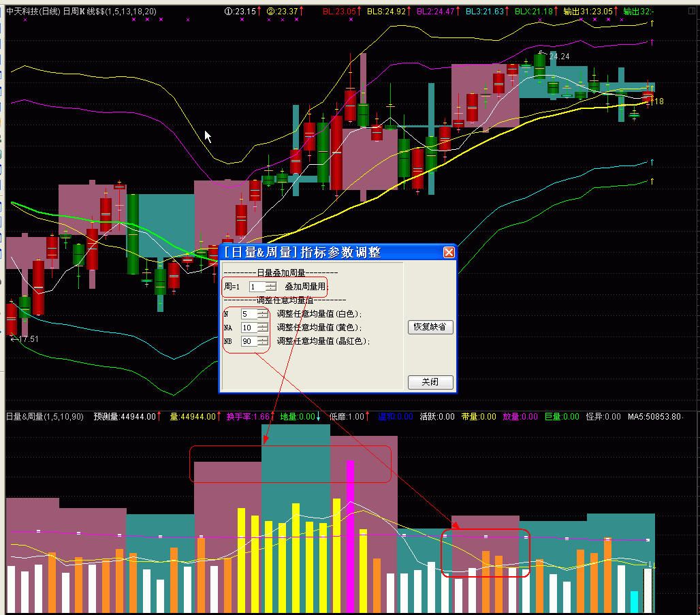Viewport: 700px width, 615px height.
Task: Click the 调整任意均量值(黄色) parameter description
Action: [x=319, y=328]
